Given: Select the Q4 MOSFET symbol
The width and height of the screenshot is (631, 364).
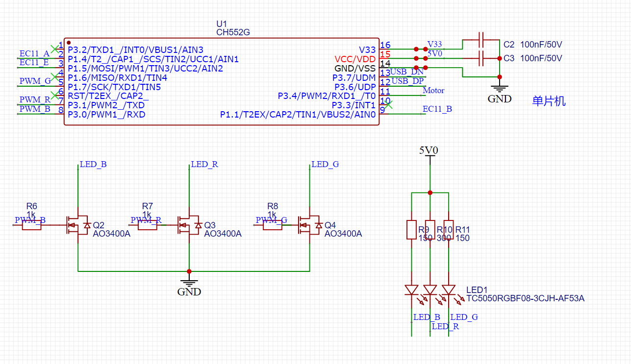Looking at the screenshot, I should point(310,225).
